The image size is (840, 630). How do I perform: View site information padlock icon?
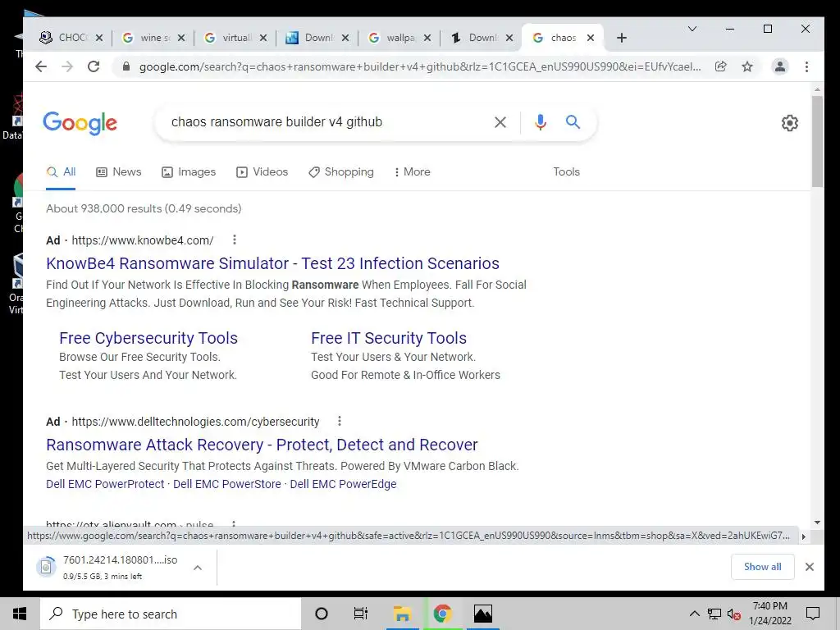coord(126,66)
